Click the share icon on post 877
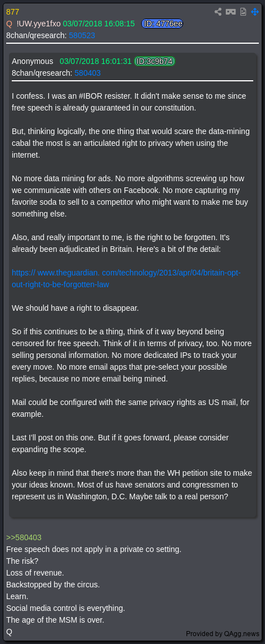Viewport: 265px width, 644px height. (x=218, y=12)
